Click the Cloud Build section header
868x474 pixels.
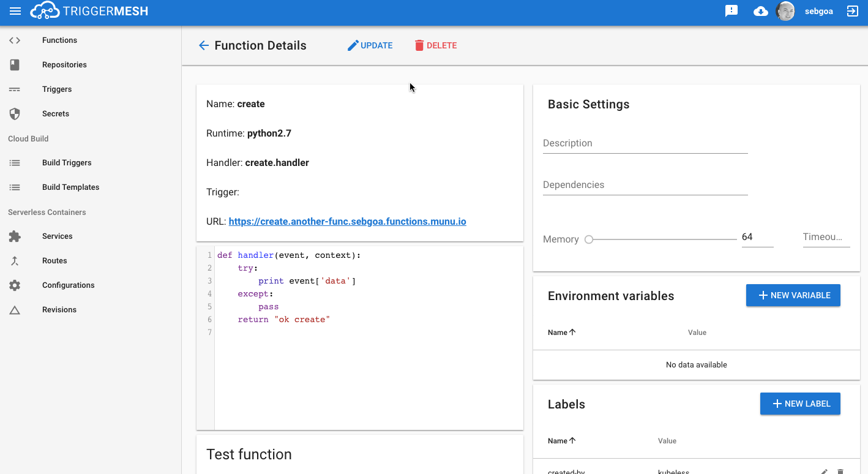[x=28, y=139]
